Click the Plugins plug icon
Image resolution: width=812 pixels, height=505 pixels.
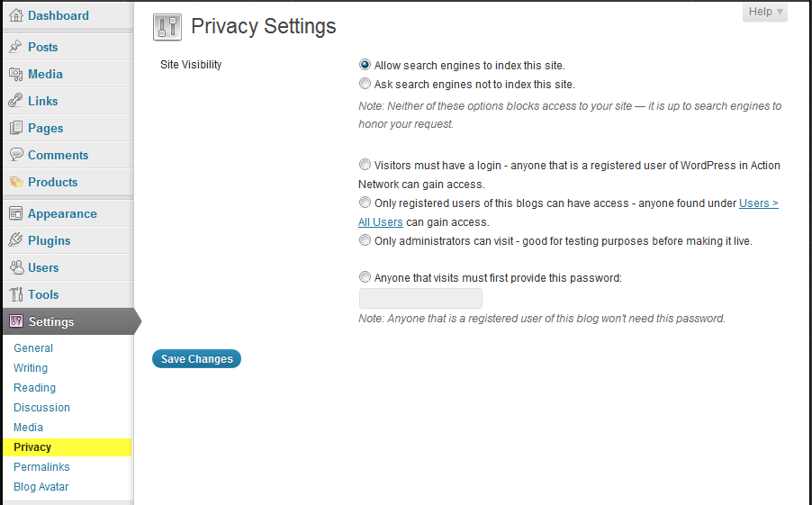point(15,240)
